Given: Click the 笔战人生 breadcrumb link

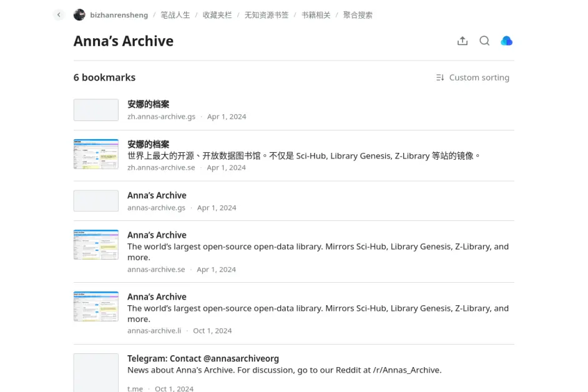Looking at the screenshot, I should pos(175,14).
